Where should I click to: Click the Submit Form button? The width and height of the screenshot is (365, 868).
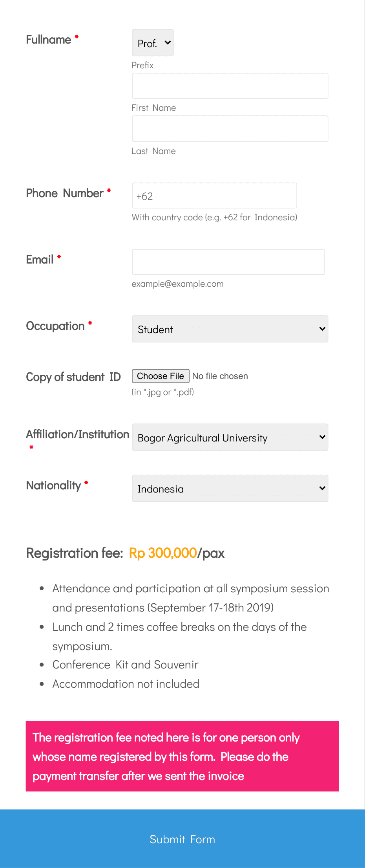(x=182, y=839)
